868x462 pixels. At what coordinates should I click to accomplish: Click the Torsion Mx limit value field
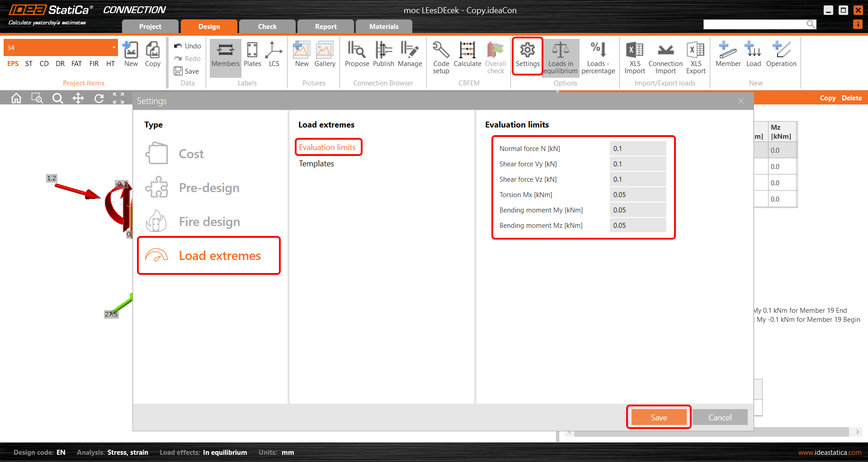click(637, 195)
